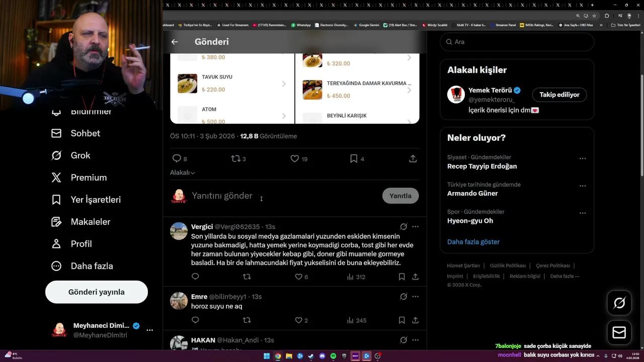Viewport: 644px width, 362px height.
Task: Bookmark Emre's comment
Action: pos(401,320)
